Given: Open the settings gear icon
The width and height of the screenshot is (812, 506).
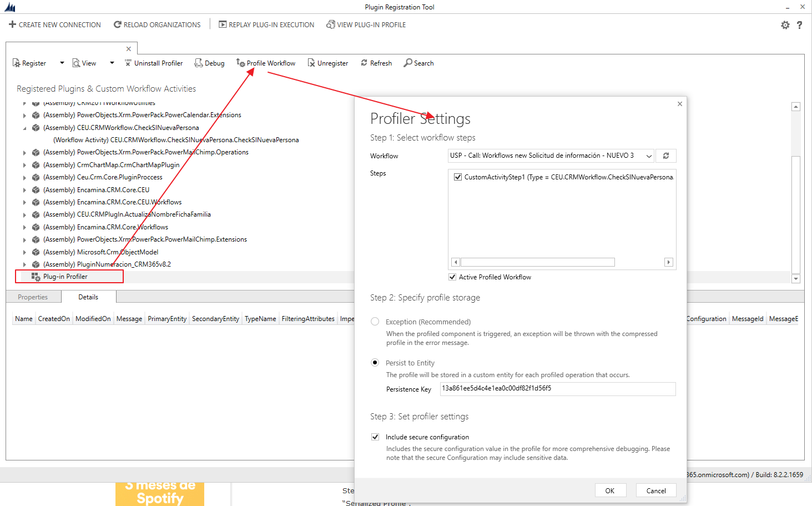Looking at the screenshot, I should 785,25.
